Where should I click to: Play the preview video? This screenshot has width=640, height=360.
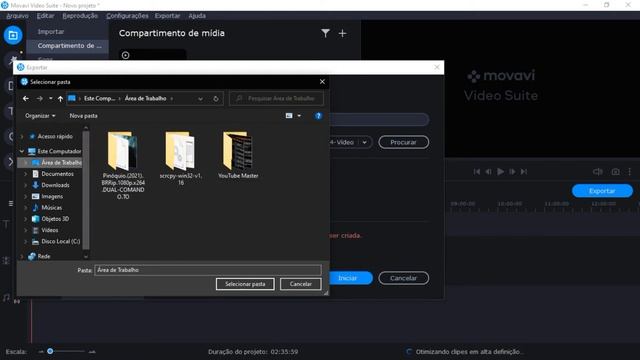coord(500,171)
